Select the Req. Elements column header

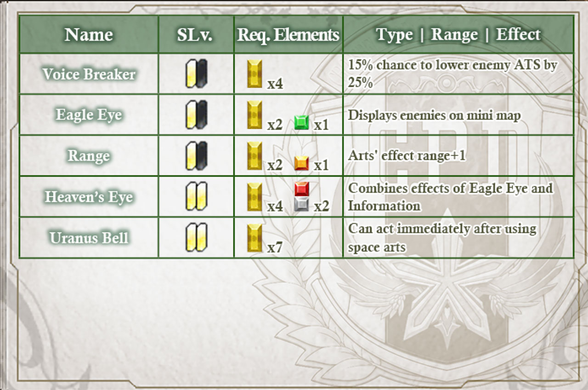(x=288, y=34)
